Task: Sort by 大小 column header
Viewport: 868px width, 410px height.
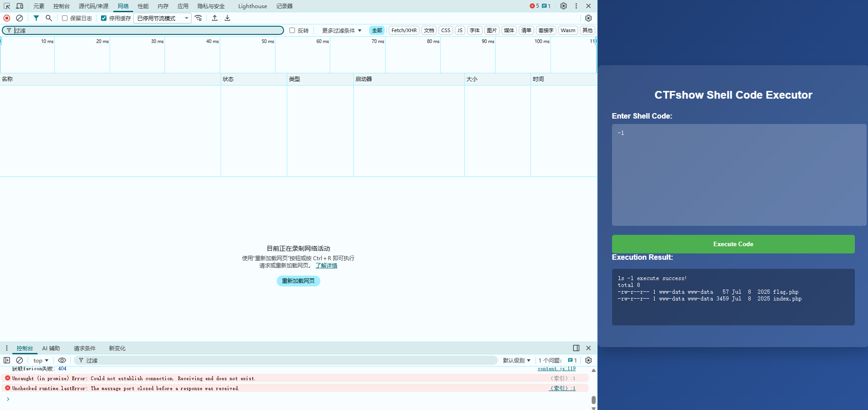Action: pyautogui.click(x=497, y=79)
